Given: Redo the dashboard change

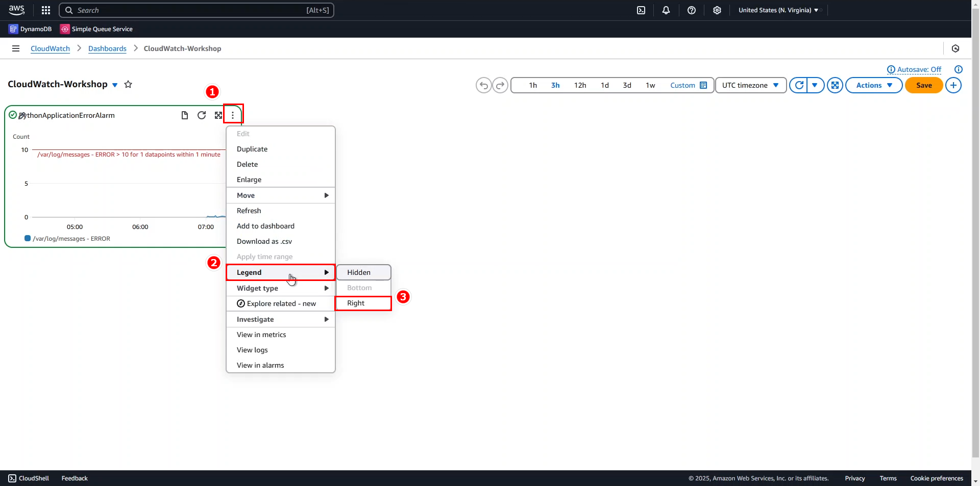Looking at the screenshot, I should pos(500,85).
